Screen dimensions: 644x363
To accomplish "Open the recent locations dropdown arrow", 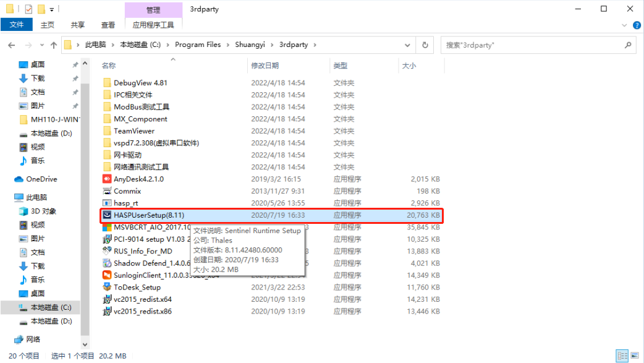I will [41, 45].
